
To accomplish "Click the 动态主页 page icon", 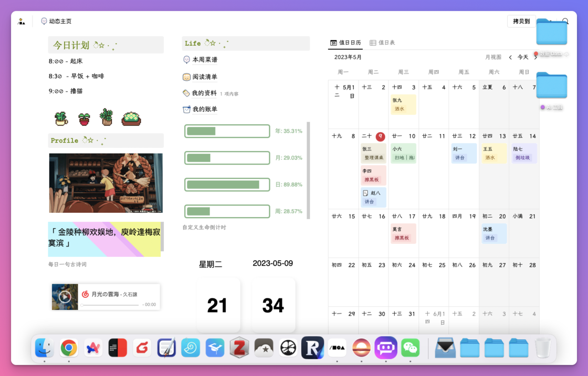I will click(44, 22).
